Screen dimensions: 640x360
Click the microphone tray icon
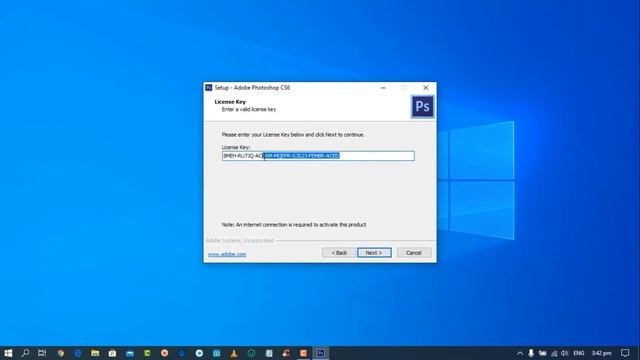tap(531, 353)
